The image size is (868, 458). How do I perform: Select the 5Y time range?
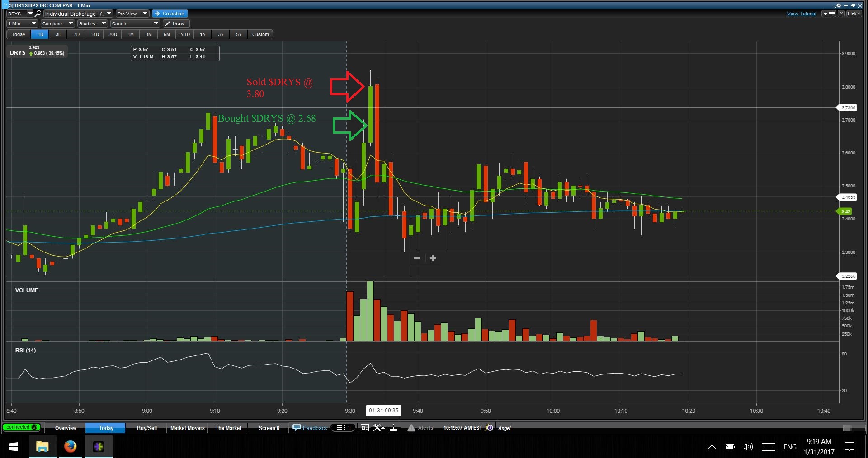pyautogui.click(x=239, y=34)
